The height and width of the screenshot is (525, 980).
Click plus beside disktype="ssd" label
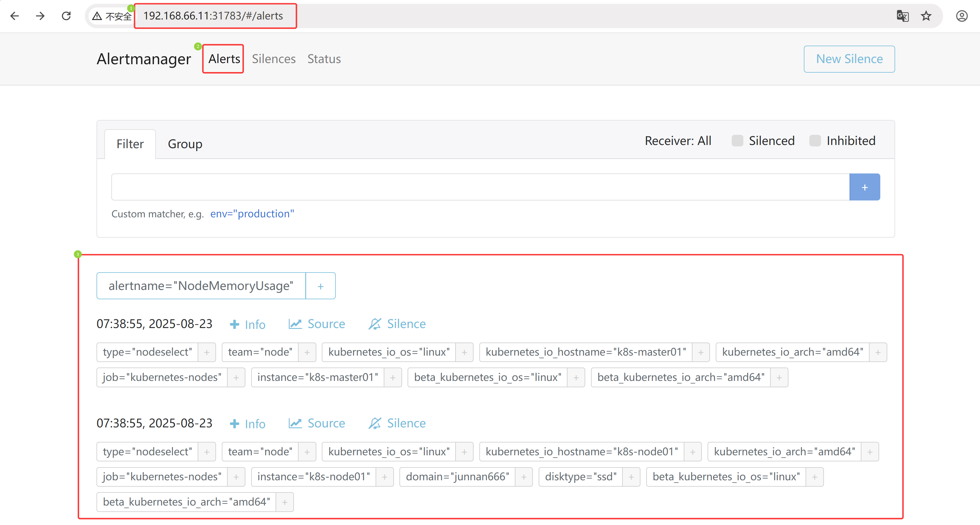coord(631,477)
